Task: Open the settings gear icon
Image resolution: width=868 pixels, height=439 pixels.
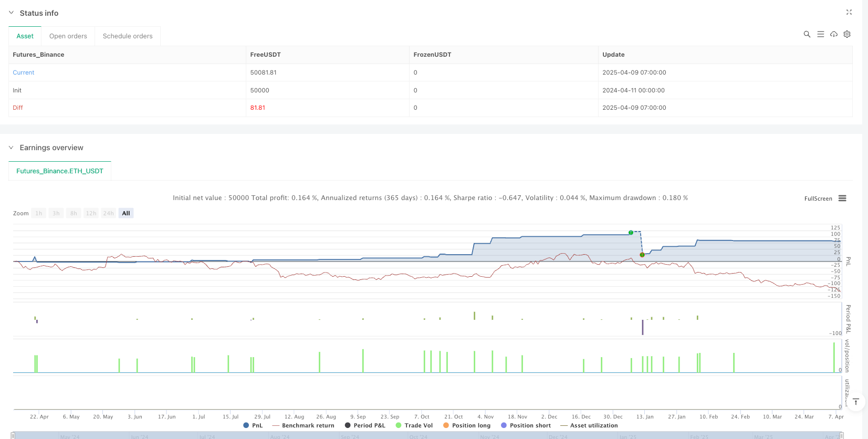Action: click(847, 34)
